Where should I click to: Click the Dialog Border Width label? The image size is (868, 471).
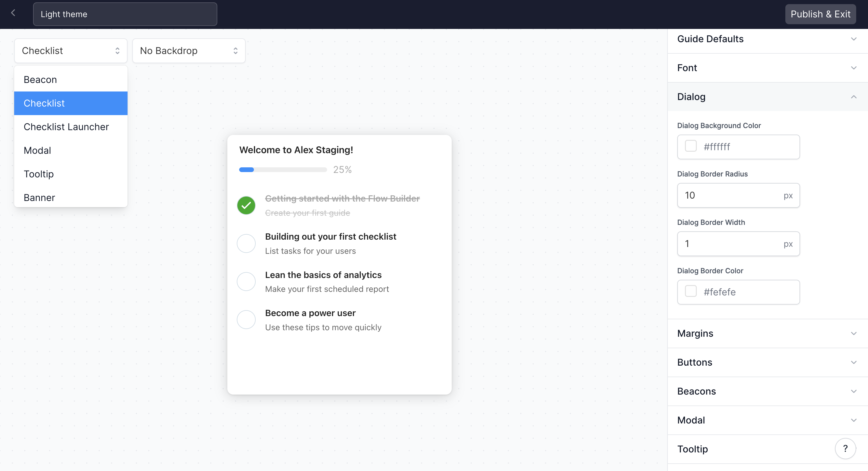click(711, 222)
